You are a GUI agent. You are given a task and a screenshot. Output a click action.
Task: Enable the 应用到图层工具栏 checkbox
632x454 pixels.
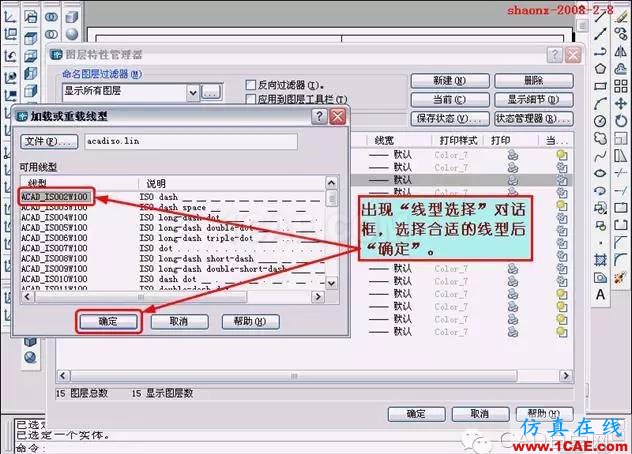pyautogui.click(x=250, y=99)
